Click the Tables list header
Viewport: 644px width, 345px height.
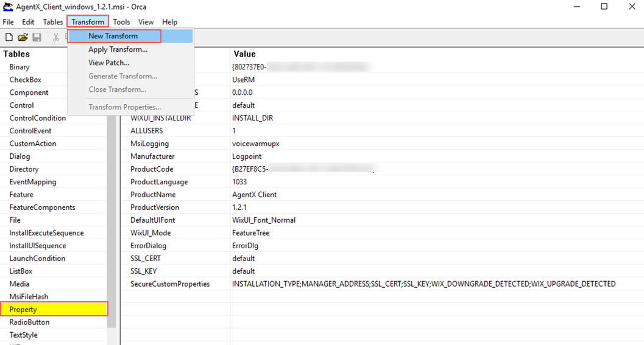[x=16, y=54]
